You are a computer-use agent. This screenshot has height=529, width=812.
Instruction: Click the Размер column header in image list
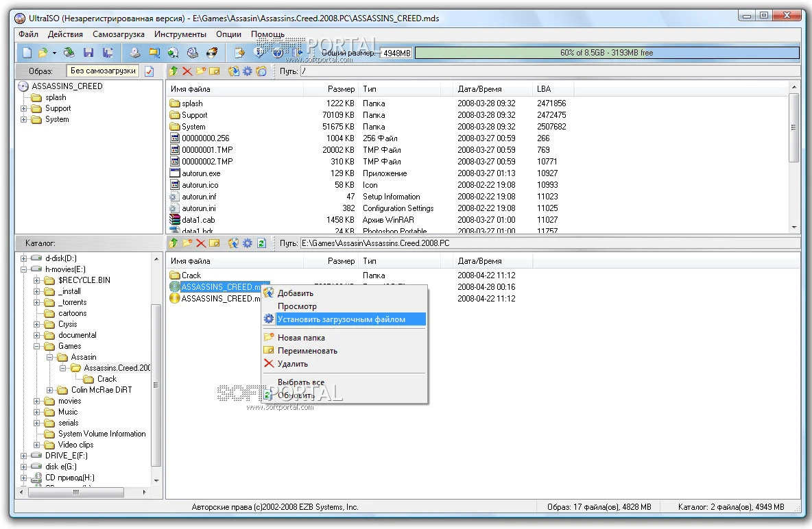(340, 89)
